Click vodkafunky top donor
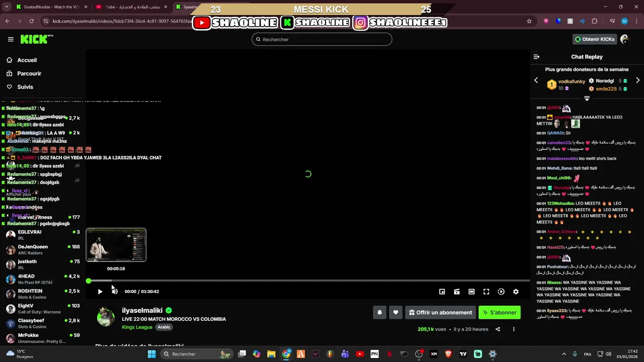The image size is (644, 362). coord(572,81)
